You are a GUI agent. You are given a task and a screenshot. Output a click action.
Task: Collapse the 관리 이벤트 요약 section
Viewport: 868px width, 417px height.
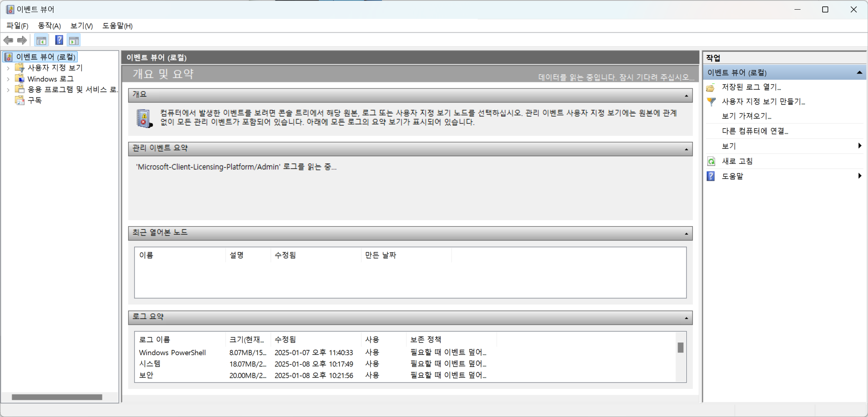686,149
